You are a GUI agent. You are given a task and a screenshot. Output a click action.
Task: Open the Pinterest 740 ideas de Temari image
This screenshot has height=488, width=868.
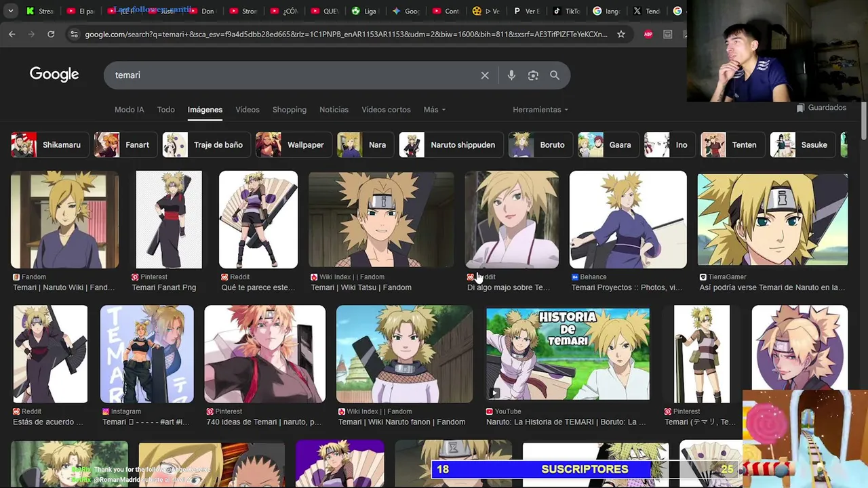coord(265,354)
